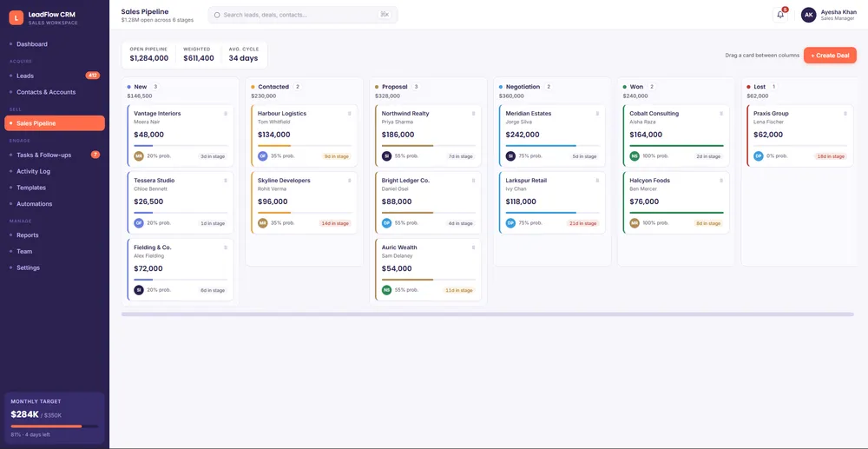The image size is (868, 449).
Task: Click the Open Pipeline $1,284,000 stat
Action: [x=149, y=54]
